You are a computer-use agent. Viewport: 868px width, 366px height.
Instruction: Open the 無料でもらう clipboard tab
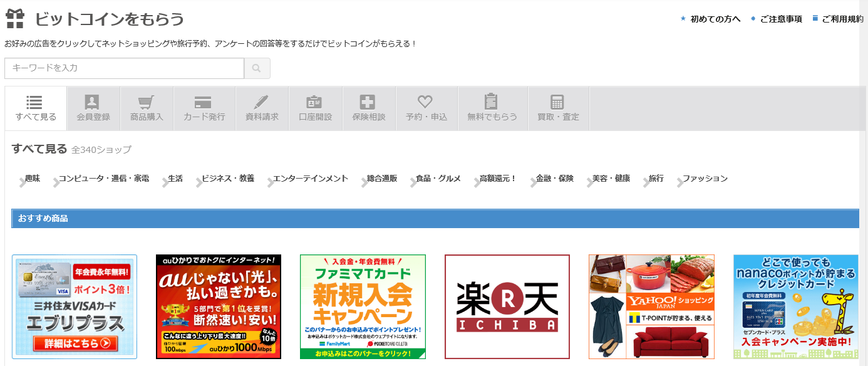coord(492,108)
